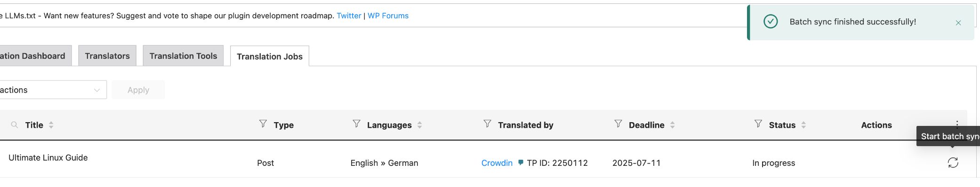Open the WP Forums link

[x=388, y=16]
